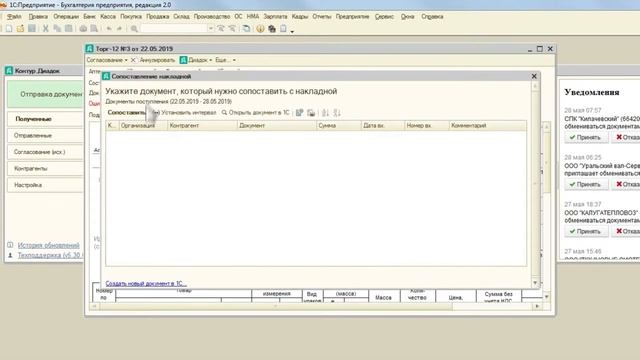Image resolution: width=640 pixels, height=360 pixels.
Task: Select Полученные tab in Контур.Диадок panel
Action: click(45, 119)
